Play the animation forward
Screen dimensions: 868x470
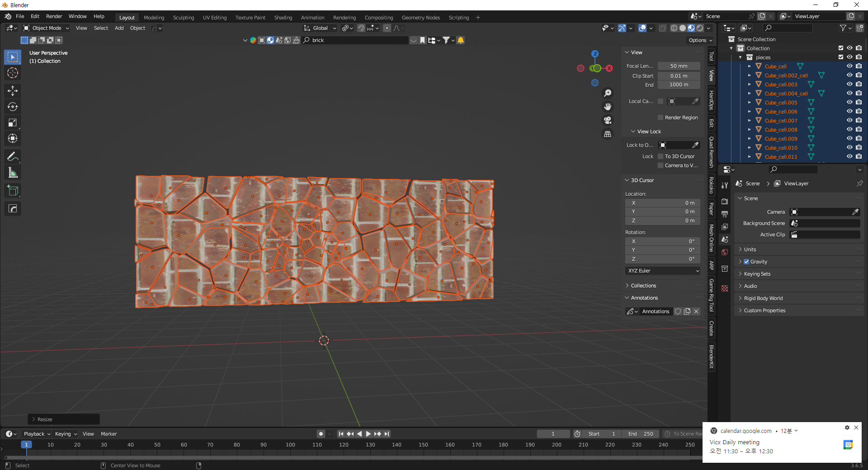pyautogui.click(x=368, y=434)
